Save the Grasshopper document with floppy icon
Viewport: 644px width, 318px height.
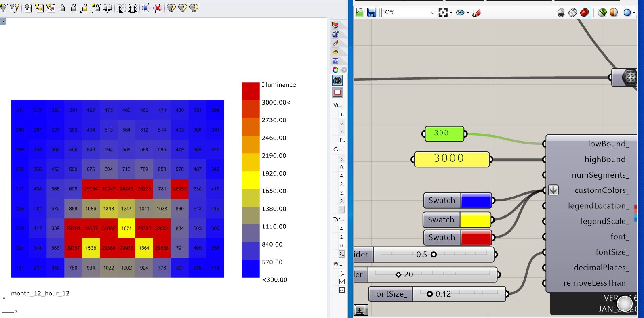click(x=372, y=13)
